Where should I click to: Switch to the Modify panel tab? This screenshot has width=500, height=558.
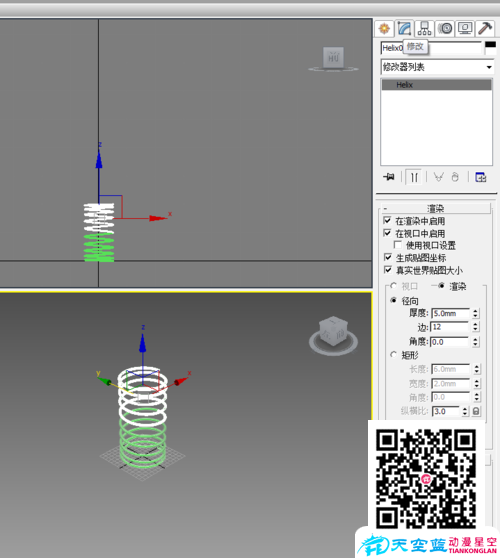404,28
